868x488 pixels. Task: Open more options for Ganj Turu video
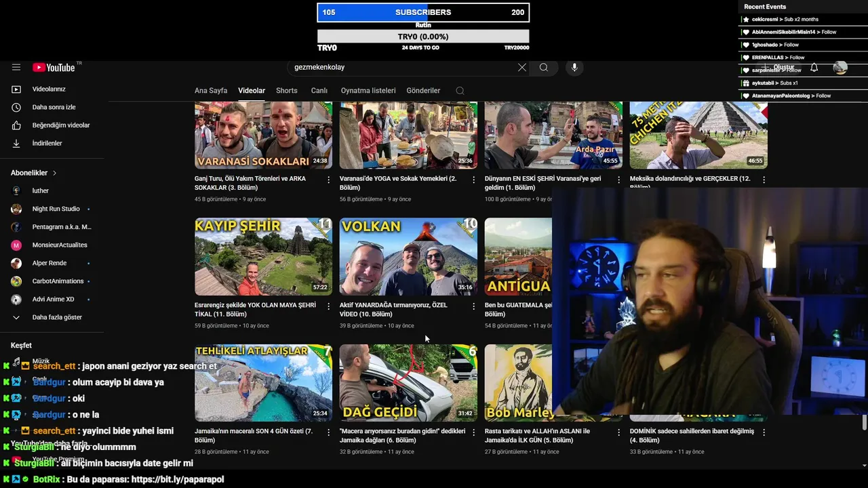(x=328, y=180)
